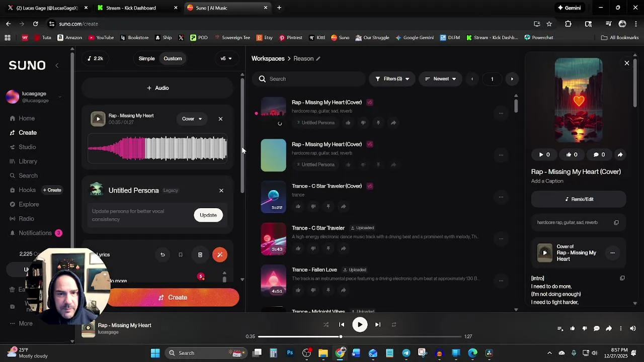This screenshot has width=644, height=362.
Task: Open more options for Trance - C Star Traveler uploaded
Action: (501, 239)
